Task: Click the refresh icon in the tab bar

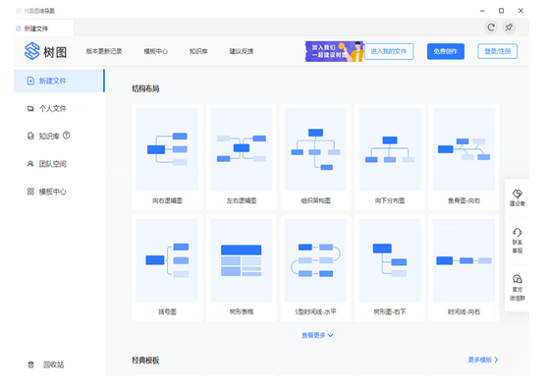Action: coord(491,28)
